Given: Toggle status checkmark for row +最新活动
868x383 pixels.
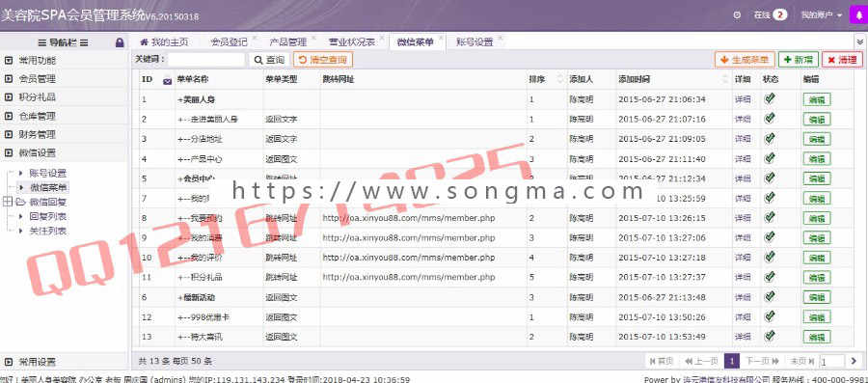Looking at the screenshot, I should (x=770, y=297).
